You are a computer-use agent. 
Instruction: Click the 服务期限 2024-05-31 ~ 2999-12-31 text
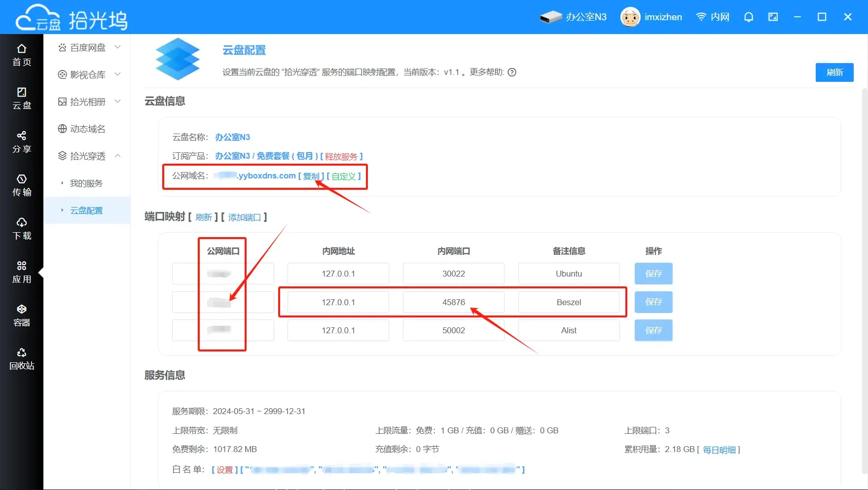click(239, 411)
